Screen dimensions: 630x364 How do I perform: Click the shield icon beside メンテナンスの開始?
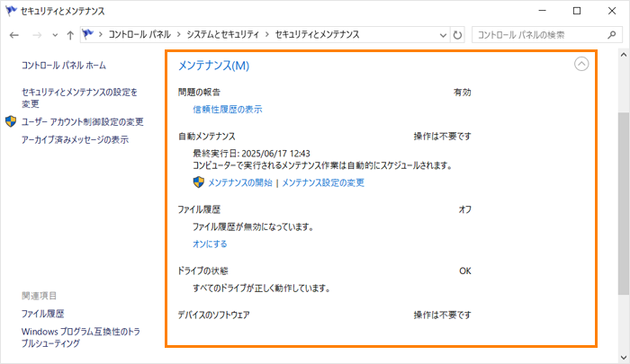point(199,182)
